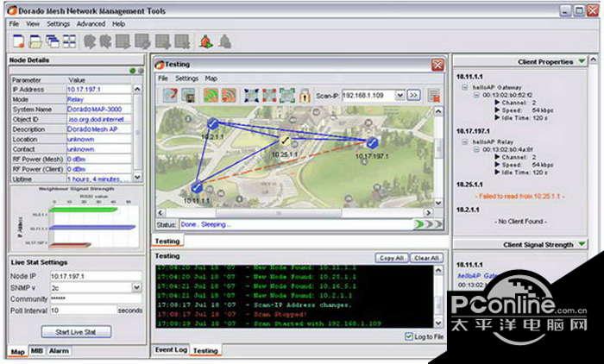Select the yellow node 10.25.1.1 on the map

[285, 141]
